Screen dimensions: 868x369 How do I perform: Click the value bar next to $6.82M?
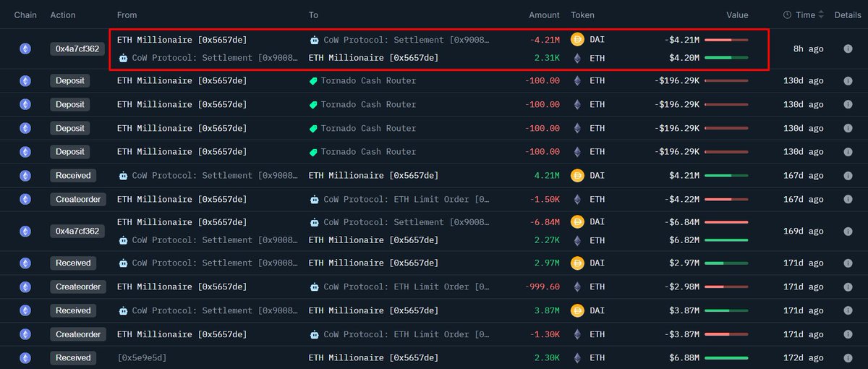coord(726,241)
